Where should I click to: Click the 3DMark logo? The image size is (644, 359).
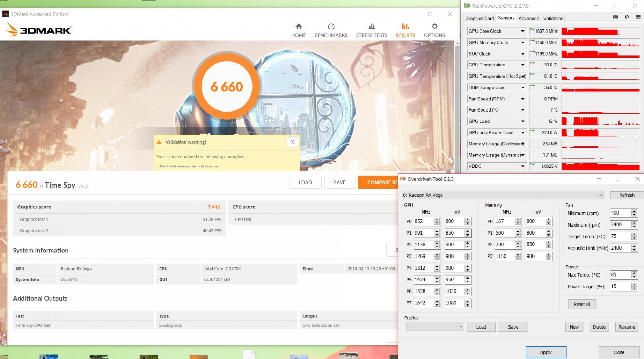tap(38, 30)
